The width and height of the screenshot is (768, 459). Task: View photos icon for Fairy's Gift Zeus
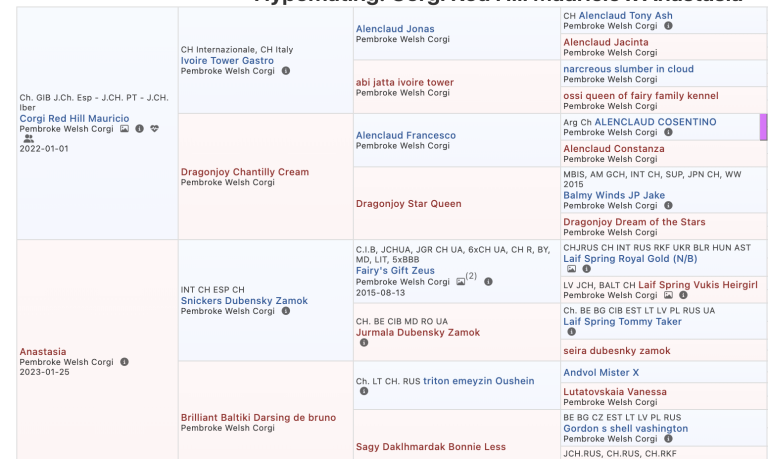pos(460,282)
